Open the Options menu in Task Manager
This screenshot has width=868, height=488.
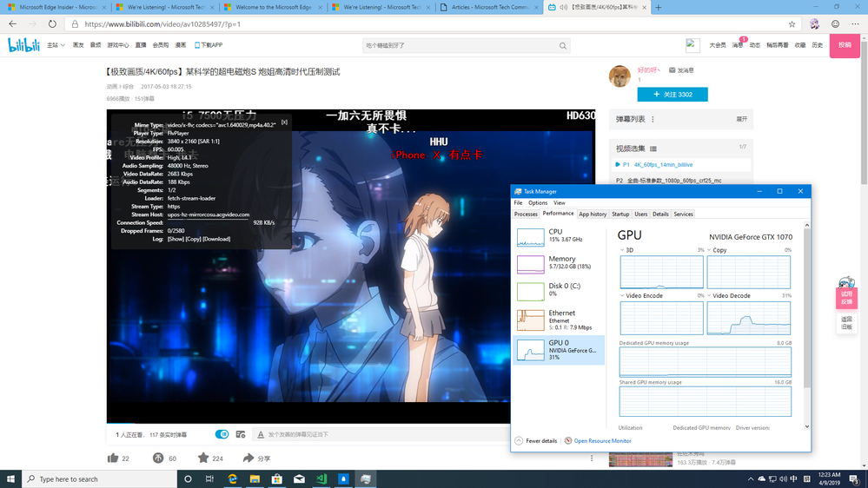[x=538, y=203]
